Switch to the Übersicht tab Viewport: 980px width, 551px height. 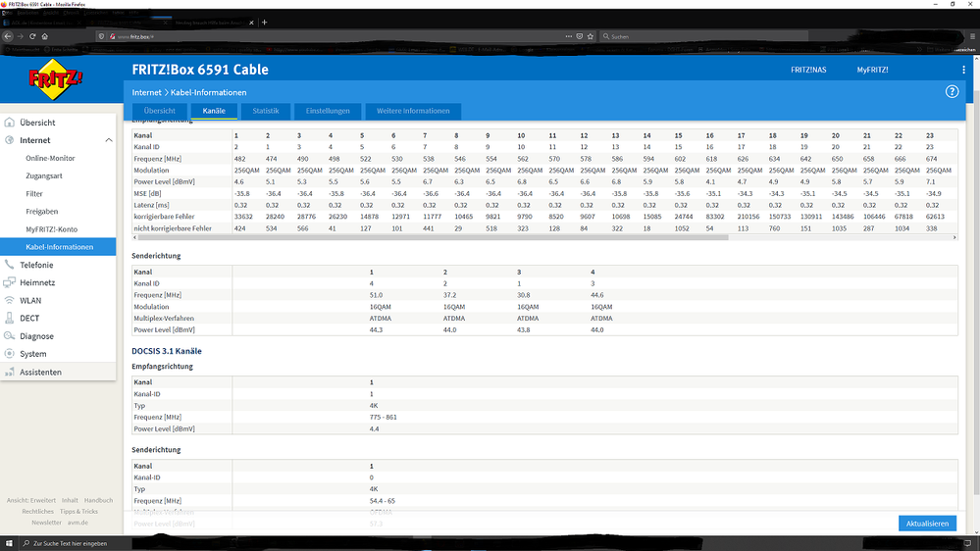159,111
